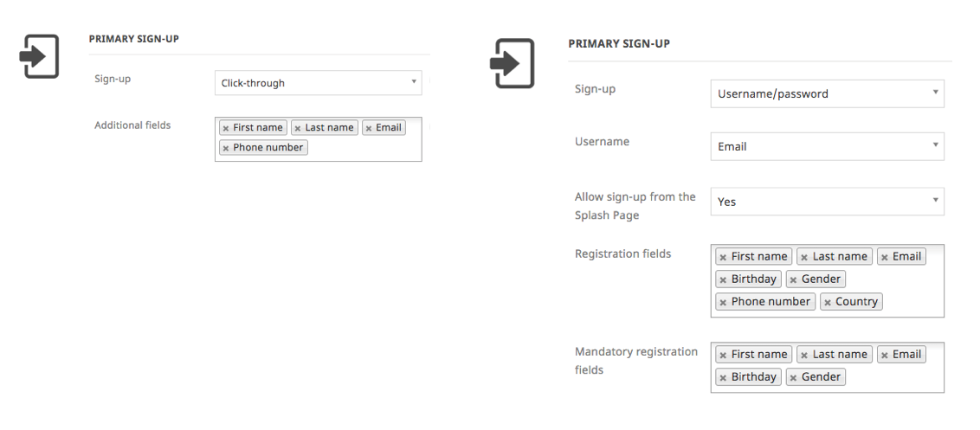Remove Phone number tag from Registration fields
980x430 pixels.
(x=723, y=303)
